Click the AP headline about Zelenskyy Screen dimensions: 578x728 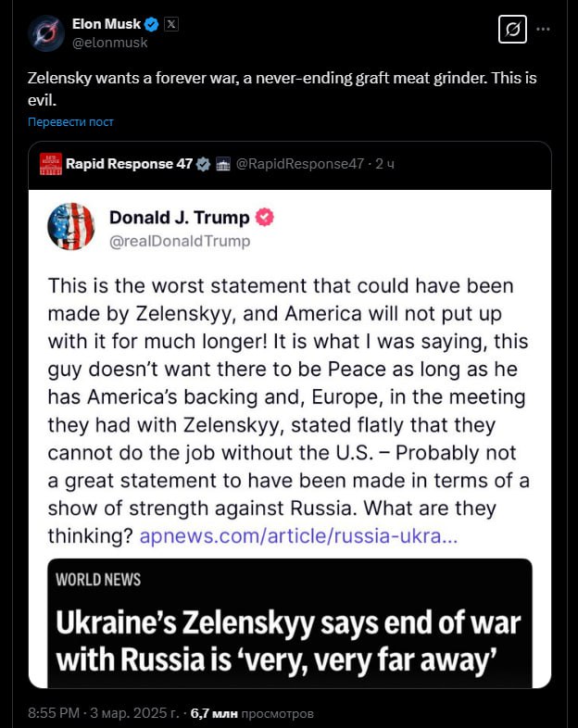pos(288,640)
